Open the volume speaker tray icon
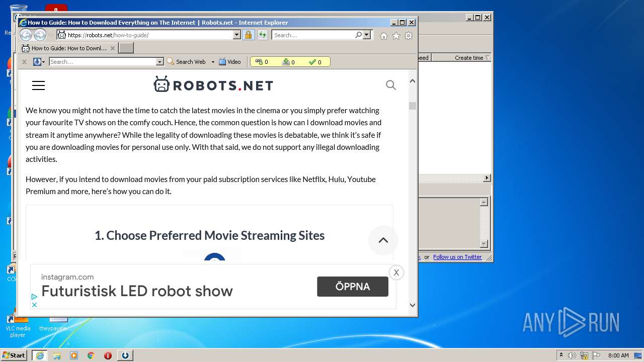644x362 pixels. coord(572,355)
